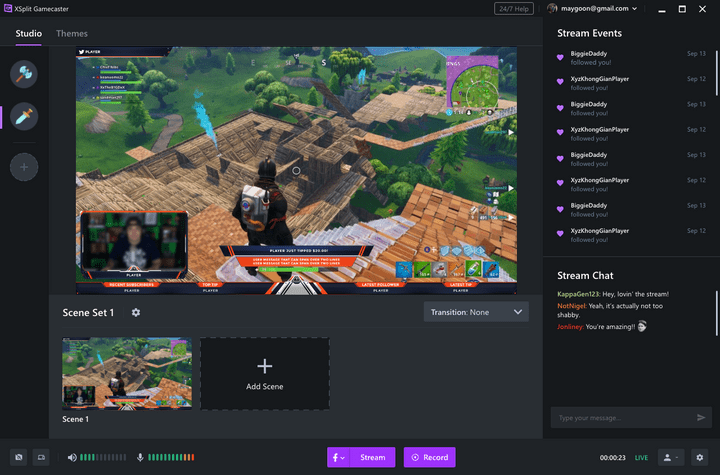Click the Scene 1 label
Viewport: 720px width, 475px height.
click(75, 419)
